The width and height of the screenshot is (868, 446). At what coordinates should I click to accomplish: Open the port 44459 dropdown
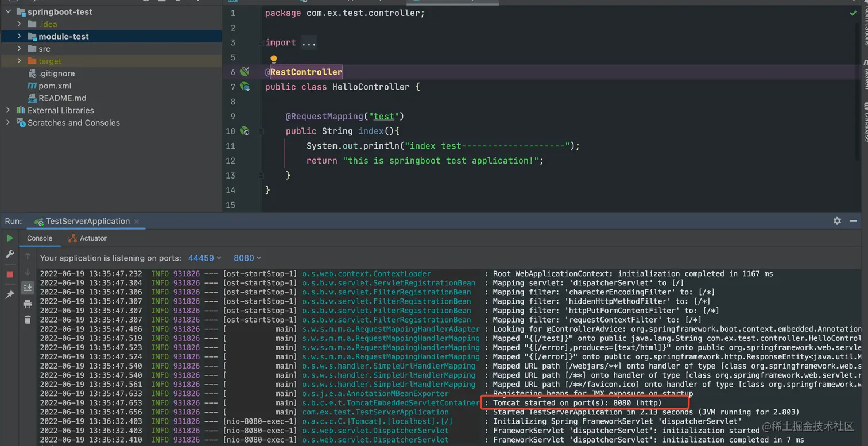(x=205, y=258)
